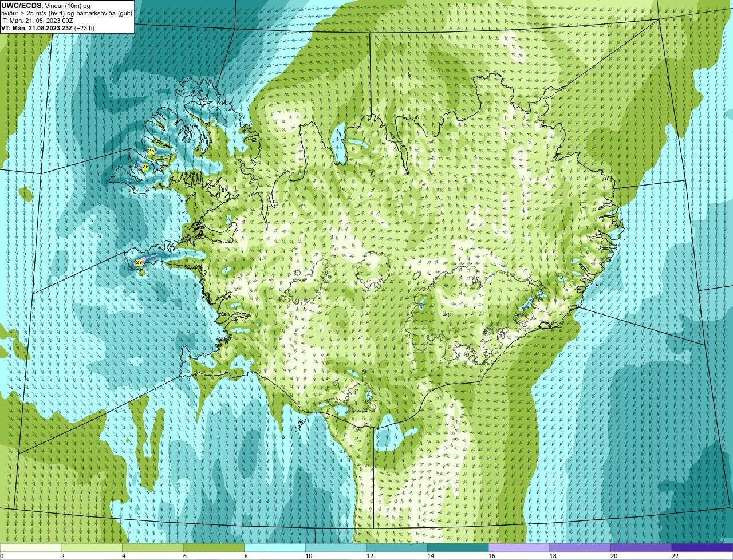Click the 0–2 m/s palest legend swatch

click(x=30, y=548)
